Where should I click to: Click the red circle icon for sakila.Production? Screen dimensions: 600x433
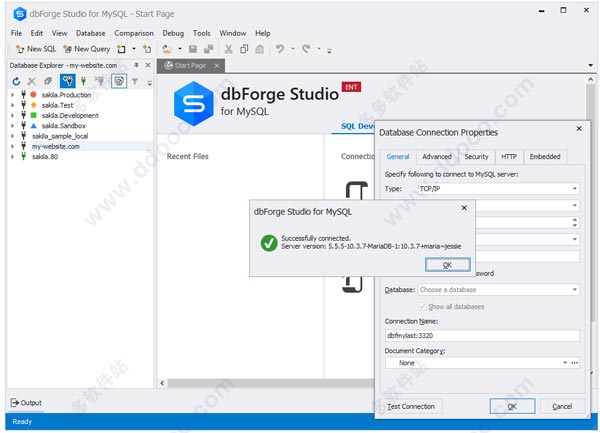[34, 94]
